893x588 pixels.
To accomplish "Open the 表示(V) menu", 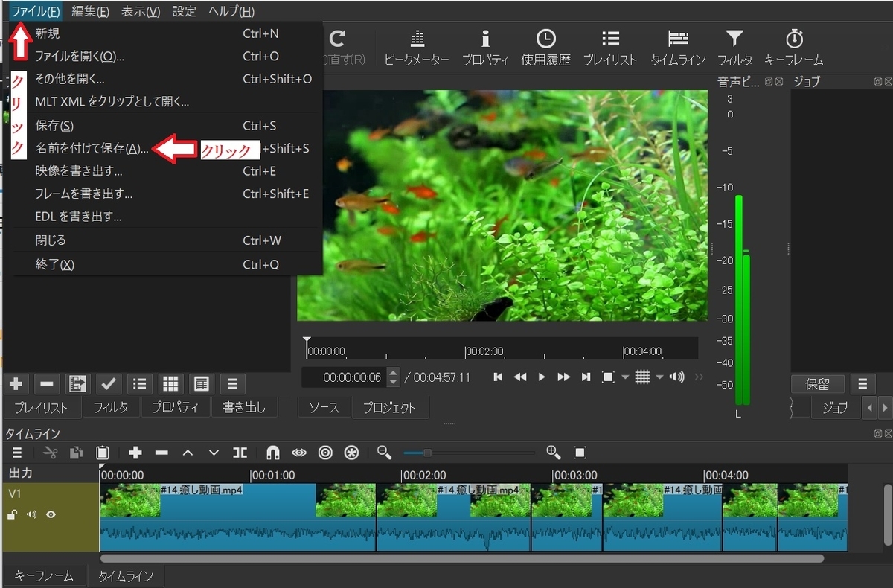I will coord(141,11).
